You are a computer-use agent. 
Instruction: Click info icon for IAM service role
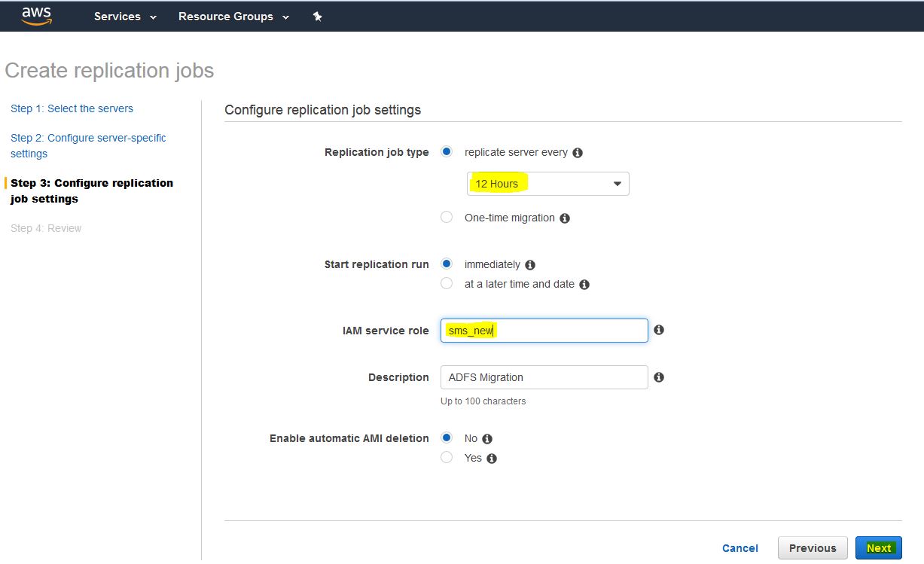[659, 330]
